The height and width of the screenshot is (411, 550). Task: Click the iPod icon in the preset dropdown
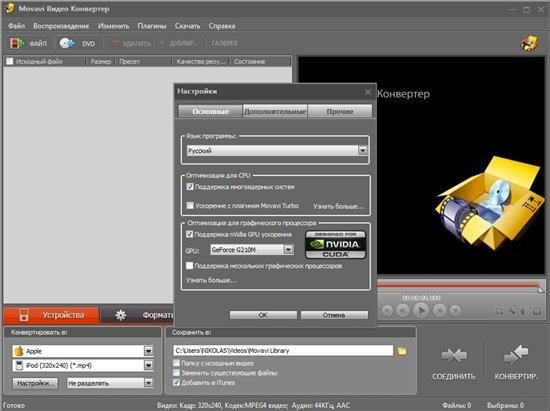pyautogui.click(x=19, y=365)
